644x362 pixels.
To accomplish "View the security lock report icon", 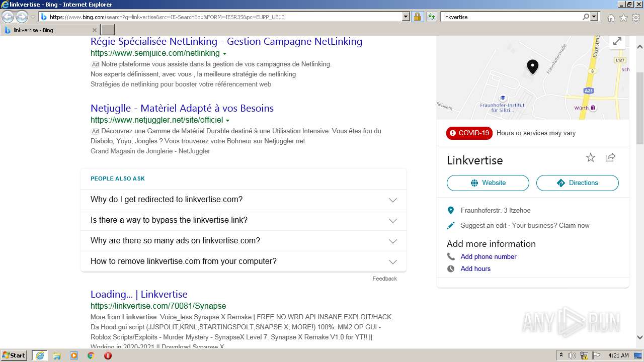I will (417, 17).
